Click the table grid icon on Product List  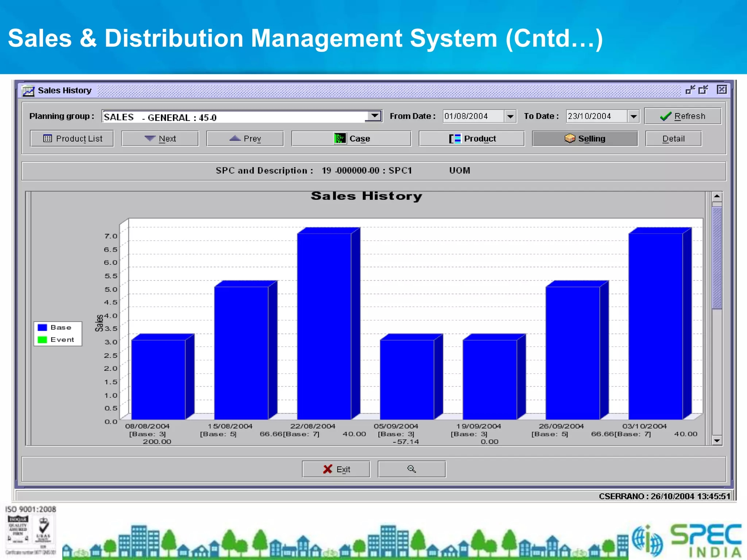coord(47,138)
